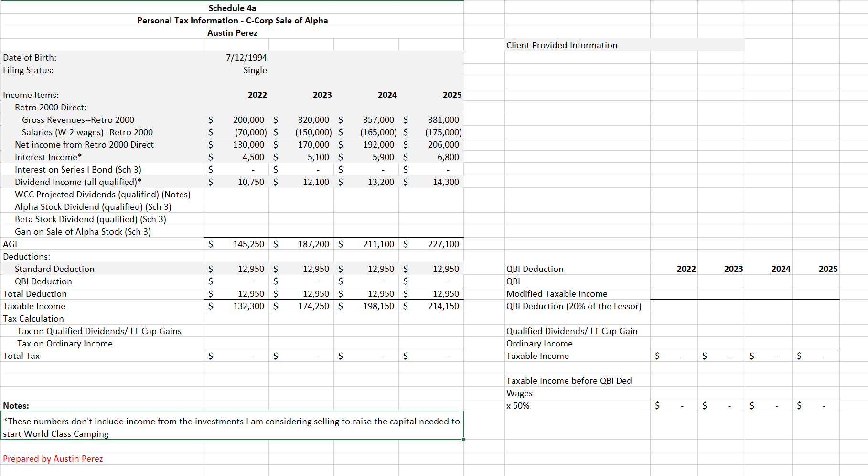Select the 'Total Deduction' row label
This screenshot has height=476, width=868.
[35, 293]
